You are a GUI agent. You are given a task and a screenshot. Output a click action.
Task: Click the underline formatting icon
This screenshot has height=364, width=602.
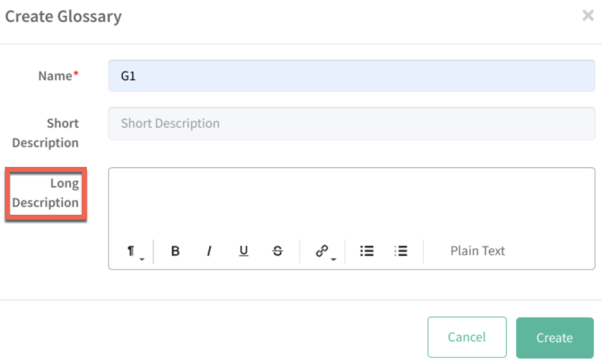(x=243, y=251)
